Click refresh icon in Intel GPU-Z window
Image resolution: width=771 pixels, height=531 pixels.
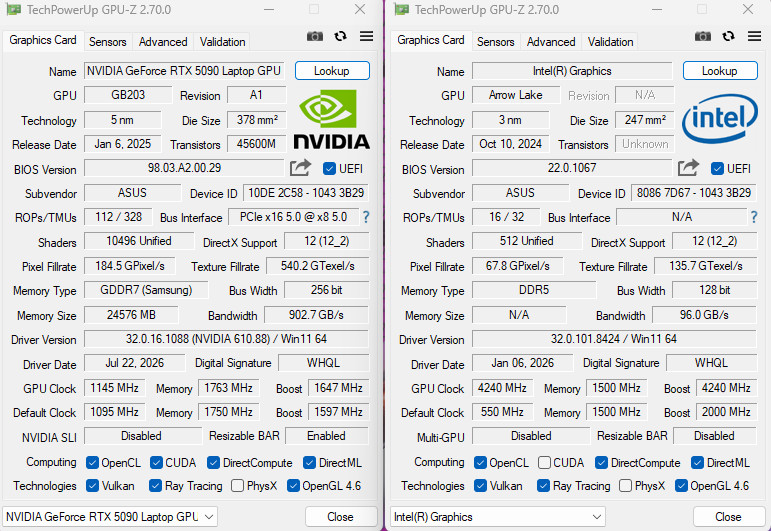coord(728,36)
